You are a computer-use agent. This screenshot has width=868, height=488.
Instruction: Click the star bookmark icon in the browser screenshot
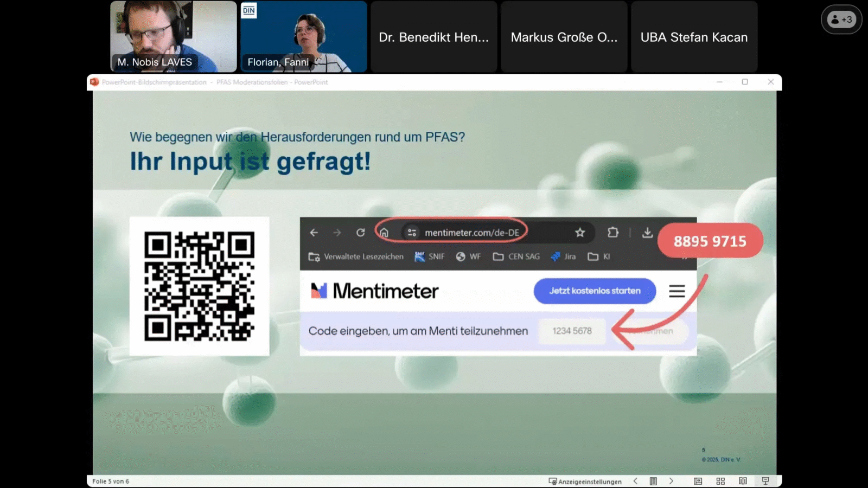580,233
